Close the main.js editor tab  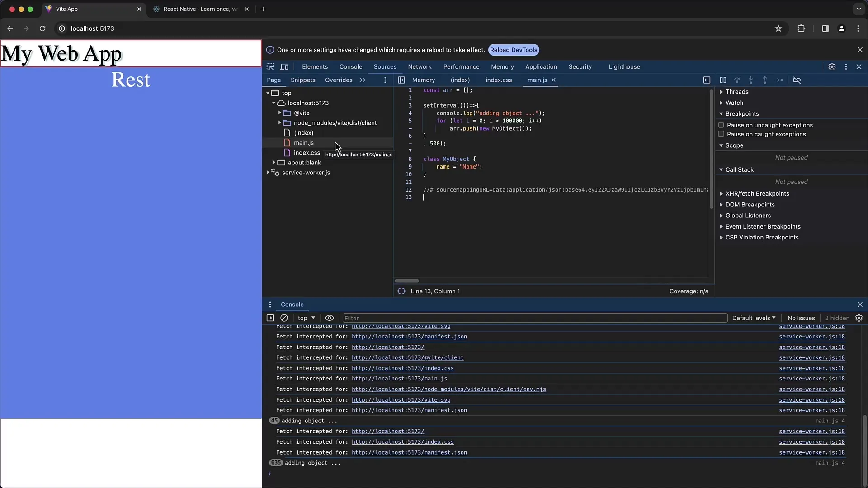click(553, 80)
